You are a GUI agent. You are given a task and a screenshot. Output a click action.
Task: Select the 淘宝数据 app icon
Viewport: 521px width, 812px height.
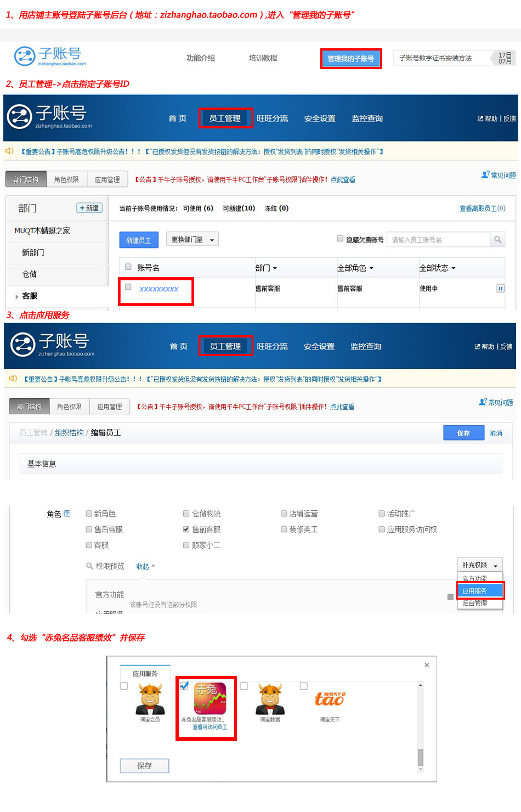click(x=270, y=698)
